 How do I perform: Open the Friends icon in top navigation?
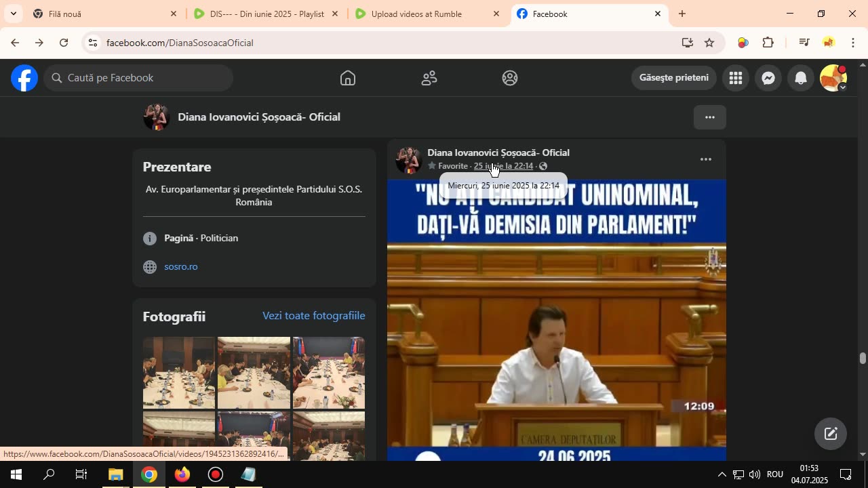(429, 78)
